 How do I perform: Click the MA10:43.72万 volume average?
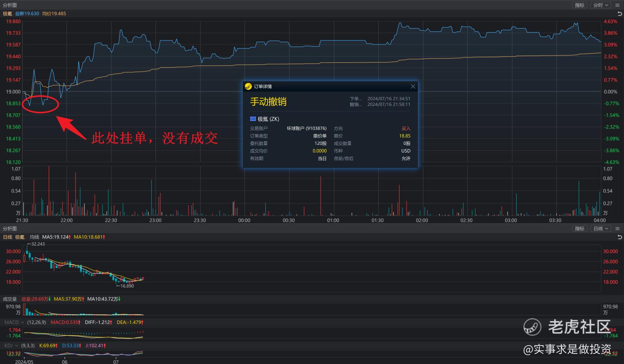104,299
